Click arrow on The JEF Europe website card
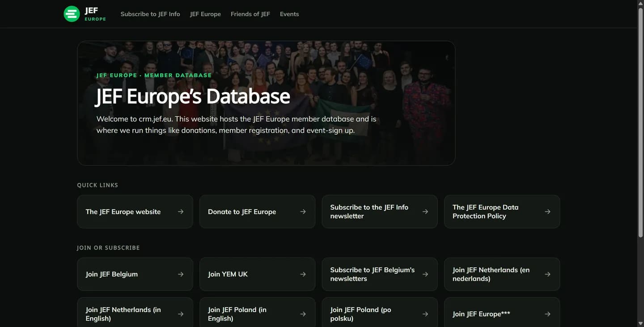Image resolution: width=644 pixels, height=327 pixels. (181, 212)
